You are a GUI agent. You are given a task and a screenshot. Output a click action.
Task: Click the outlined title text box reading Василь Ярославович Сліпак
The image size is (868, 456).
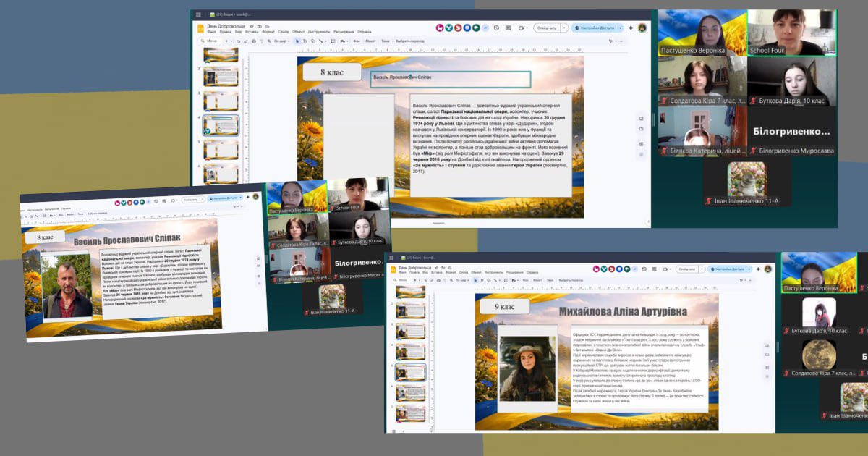click(450, 79)
